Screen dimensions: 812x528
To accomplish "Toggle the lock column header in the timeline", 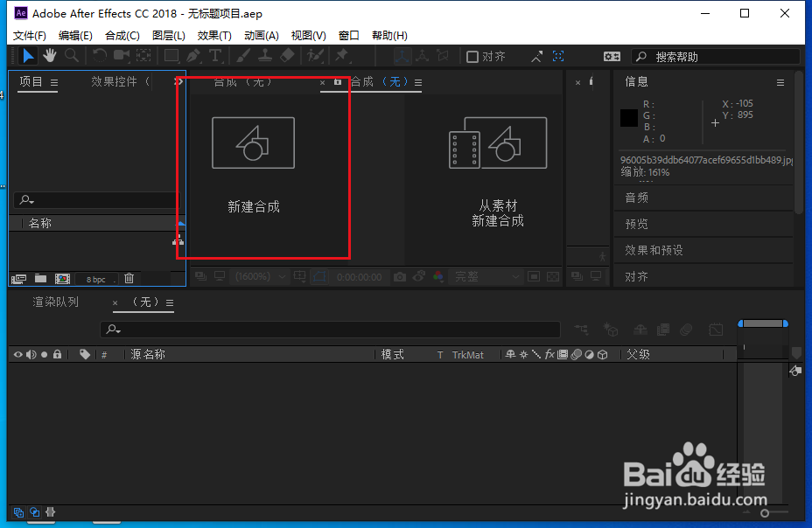I will [57, 354].
